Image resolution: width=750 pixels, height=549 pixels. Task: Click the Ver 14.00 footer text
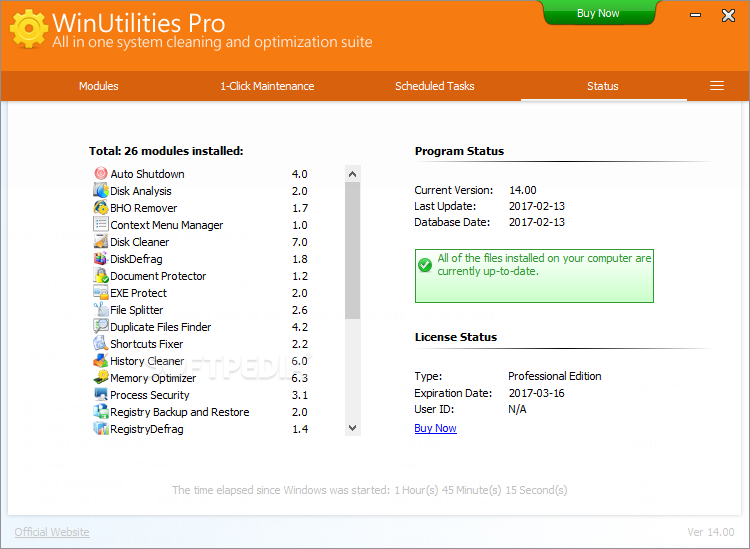(711, 532)
